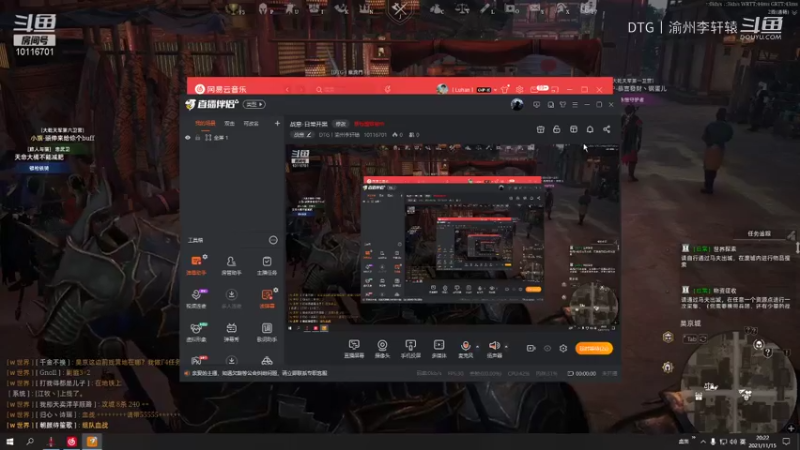
Task: Open the skin shirt icon in companion title bar
Action: [563, 105]
